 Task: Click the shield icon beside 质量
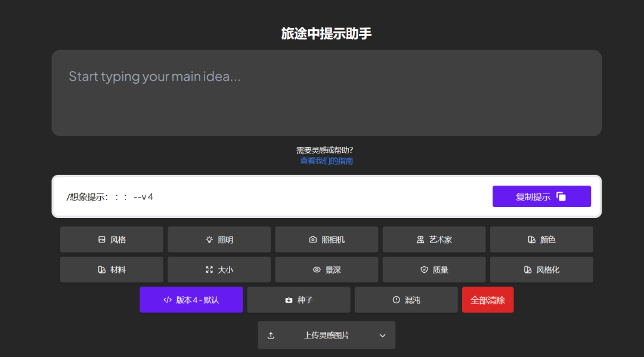click(425, 269)
